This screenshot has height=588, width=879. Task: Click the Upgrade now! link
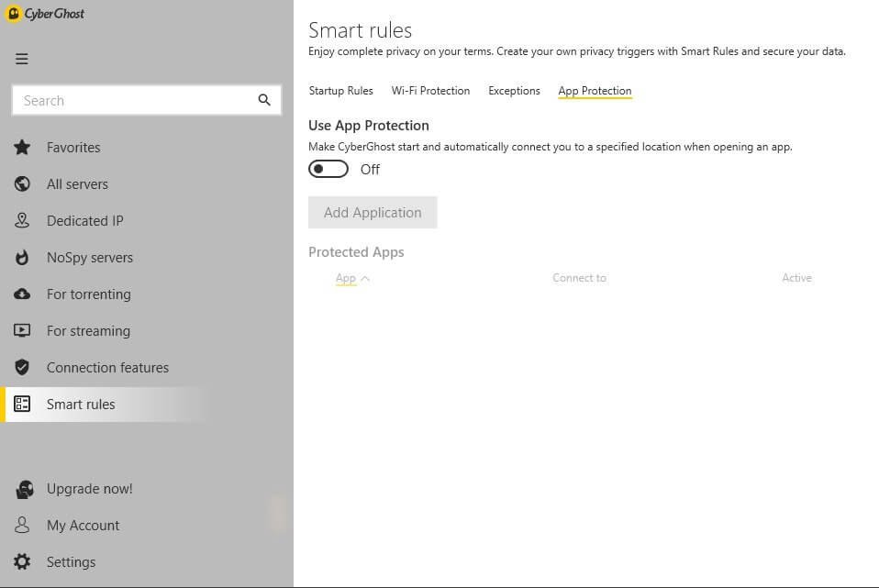90,489
